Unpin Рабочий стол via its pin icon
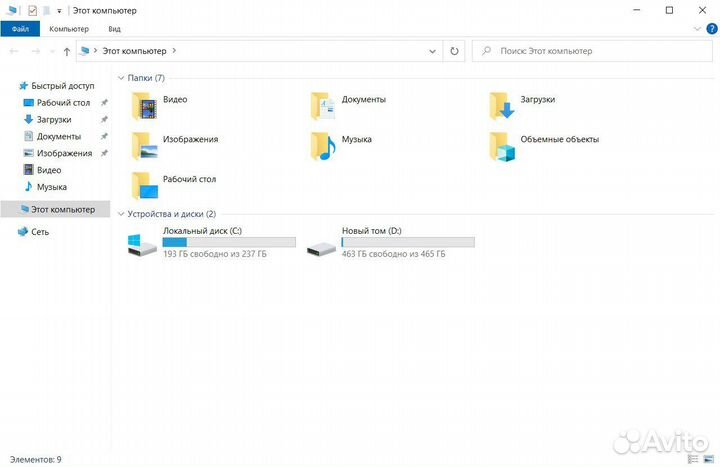 (104, 102)
